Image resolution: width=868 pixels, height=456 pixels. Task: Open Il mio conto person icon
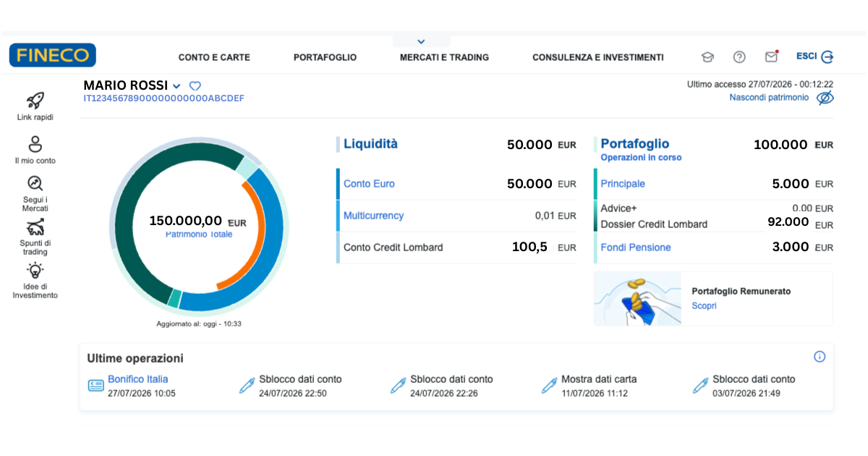[x=35, y=144]
